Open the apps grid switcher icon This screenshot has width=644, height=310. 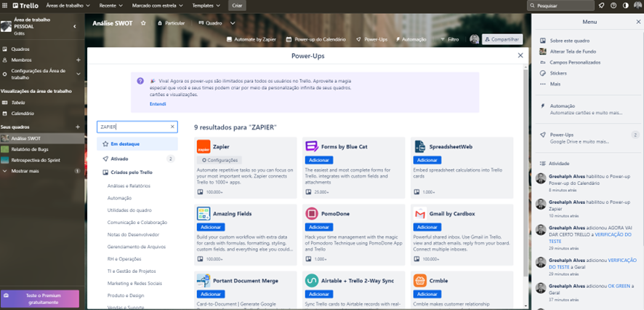coord(5,5)
